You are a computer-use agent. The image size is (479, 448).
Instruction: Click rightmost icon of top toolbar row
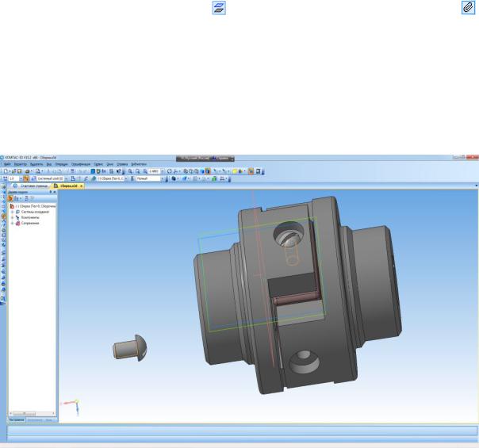coord(258,171)
